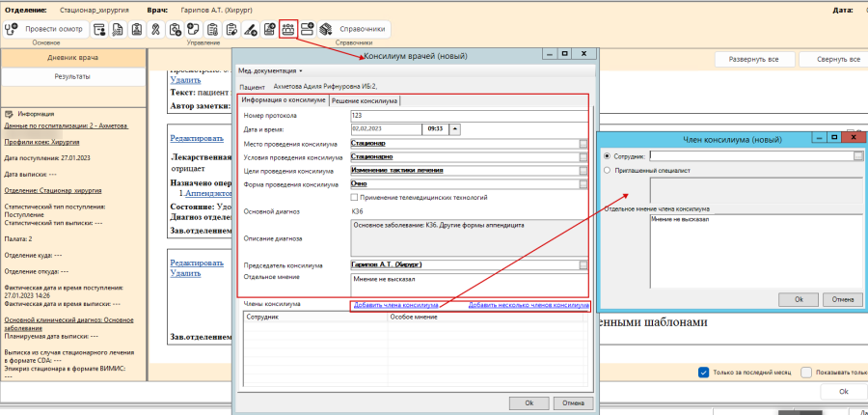Switch to Решение консилиума tab
The width and height of the screenshot is (868, 415).
pyautogui.click(x=365, y=100)
